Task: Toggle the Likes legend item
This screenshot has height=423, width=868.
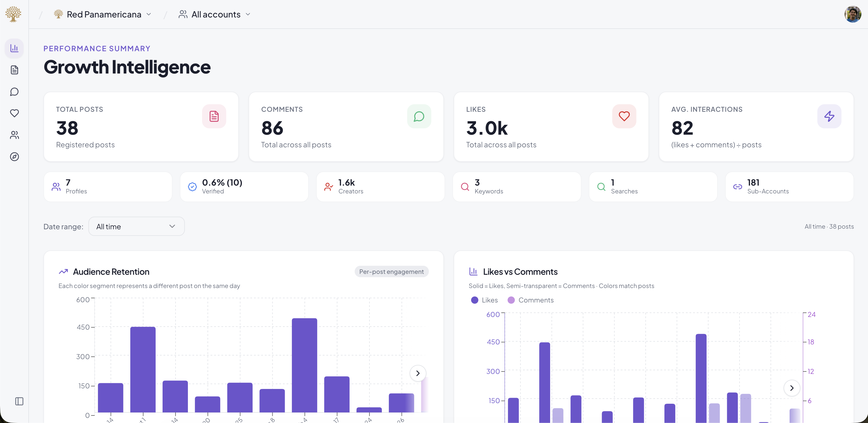Action: click(484, 300)
